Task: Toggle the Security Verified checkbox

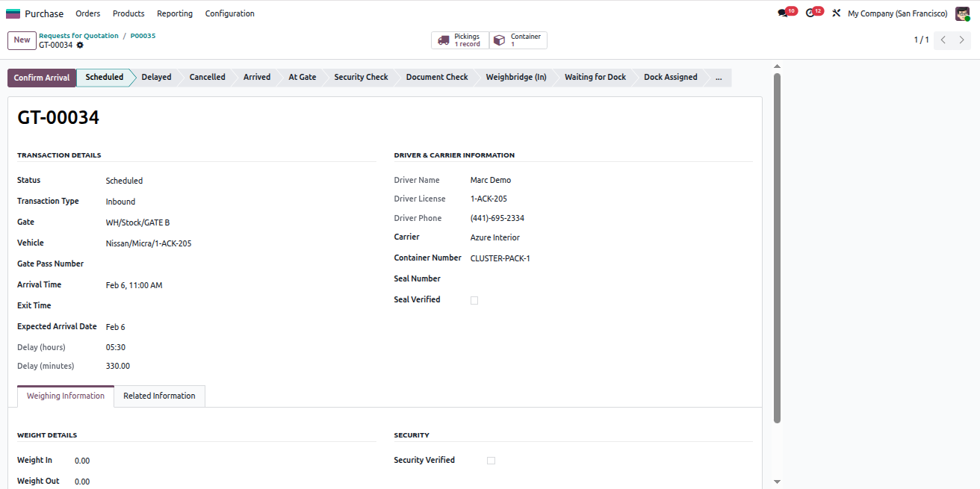Action: click(x=491, y=461)
